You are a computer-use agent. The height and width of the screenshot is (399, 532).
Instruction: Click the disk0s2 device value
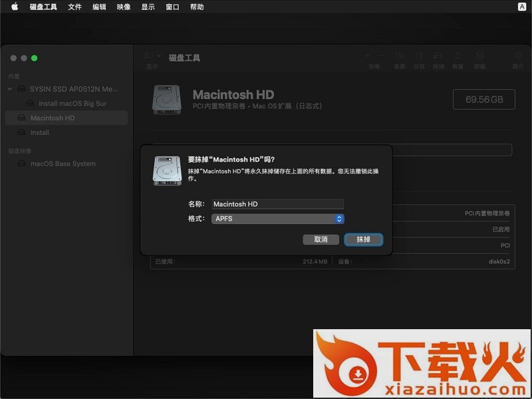499,261
